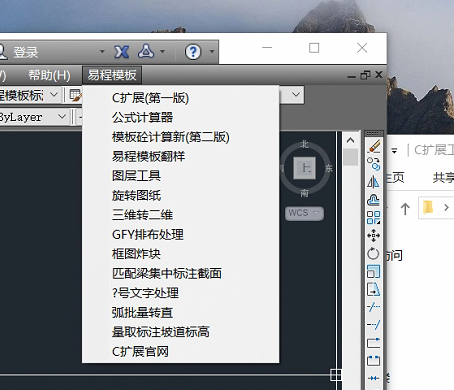Select the Move tool

tap(374, 235)
